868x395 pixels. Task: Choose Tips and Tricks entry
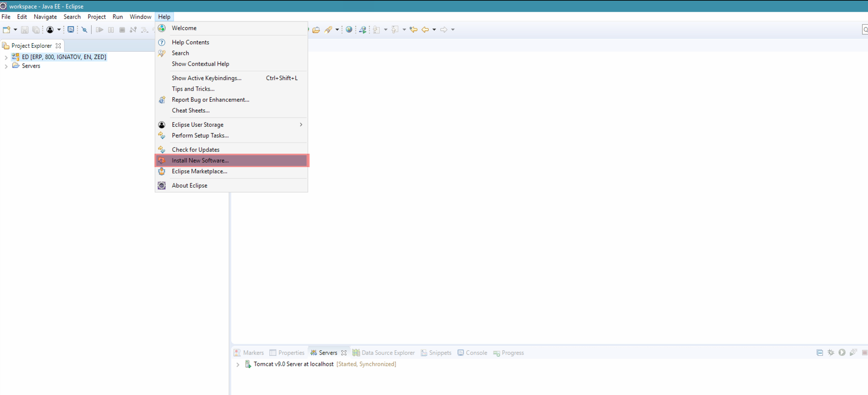[x=231, y=89]
